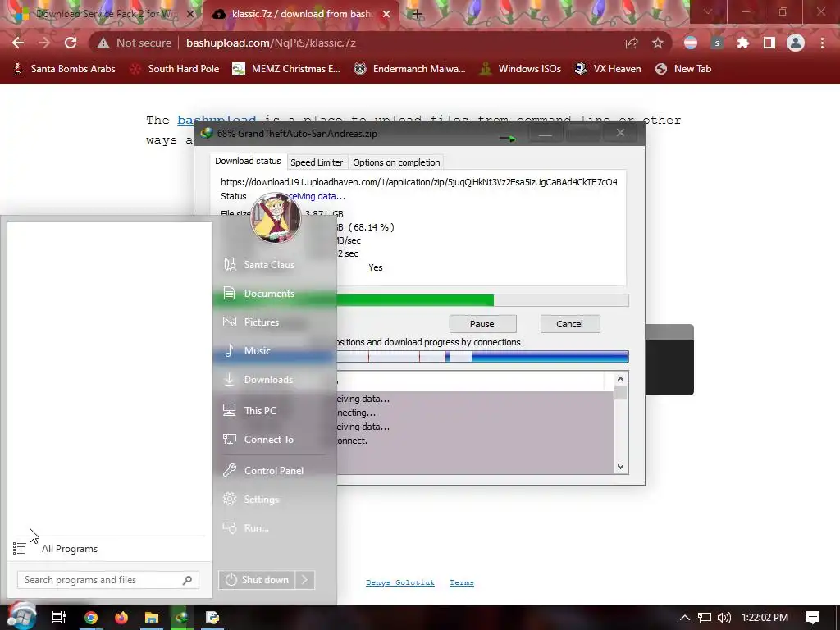Click the Chrome back arrow
The image size is (840, 630).
(x=18, y=43)
